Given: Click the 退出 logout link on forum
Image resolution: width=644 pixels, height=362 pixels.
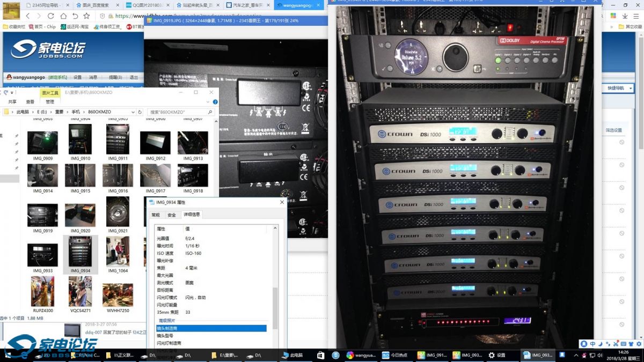Looking at the screenshot, I should [x=134, y=77].
